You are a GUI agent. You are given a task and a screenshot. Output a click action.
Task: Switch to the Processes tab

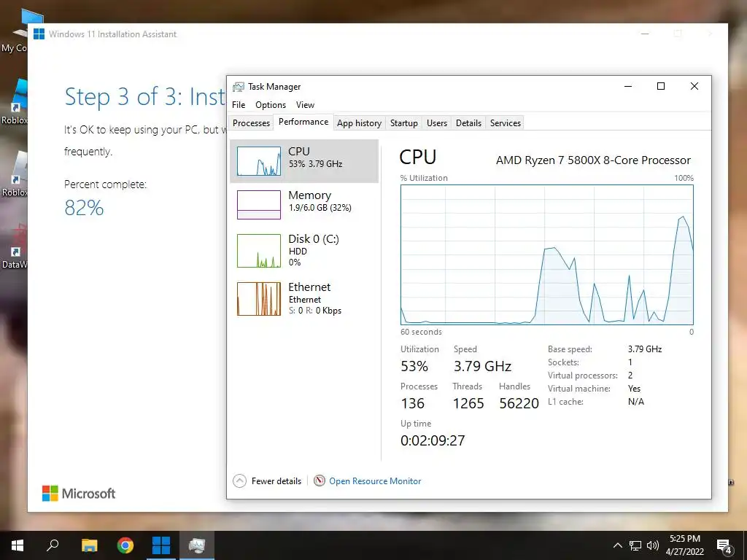(x=251, y=122)
